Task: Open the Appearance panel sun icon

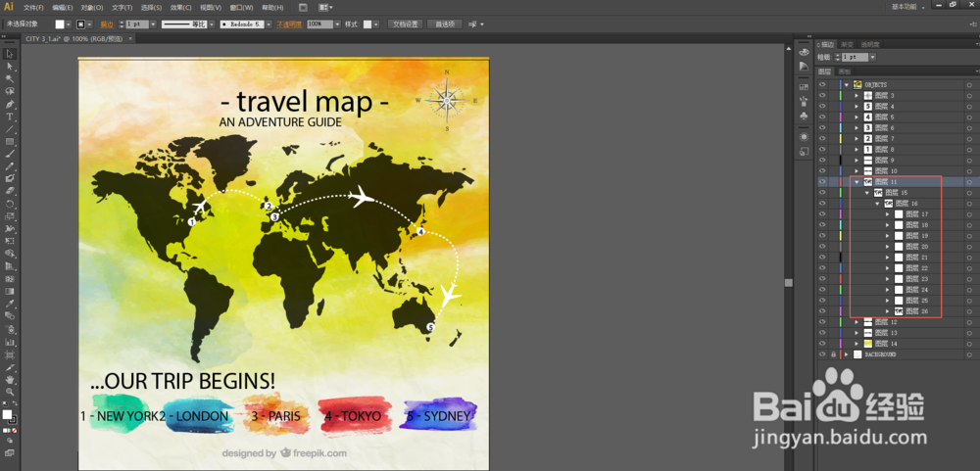Action: tap(804, 137)
